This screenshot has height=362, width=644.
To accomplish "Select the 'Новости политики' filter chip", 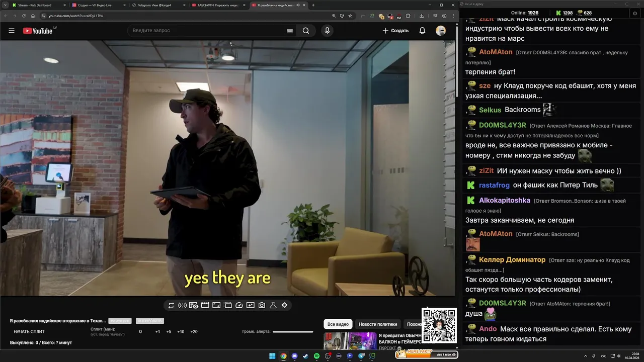I will (x=378, y=324).
